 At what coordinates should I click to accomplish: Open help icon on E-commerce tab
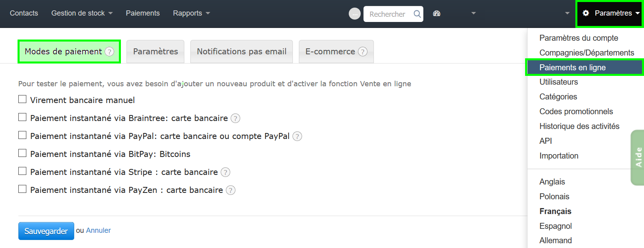[363, 51]
